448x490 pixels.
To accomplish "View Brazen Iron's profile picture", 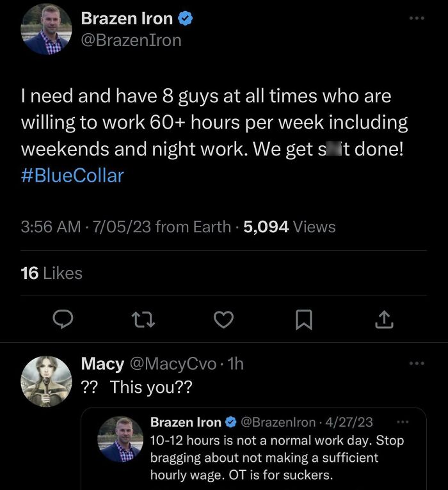I will 47,29.
